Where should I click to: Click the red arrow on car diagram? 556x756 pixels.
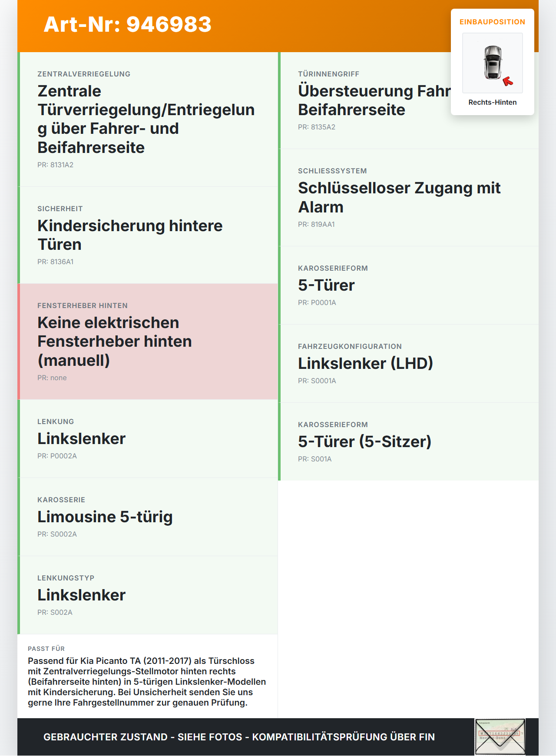tap(508, 81)
